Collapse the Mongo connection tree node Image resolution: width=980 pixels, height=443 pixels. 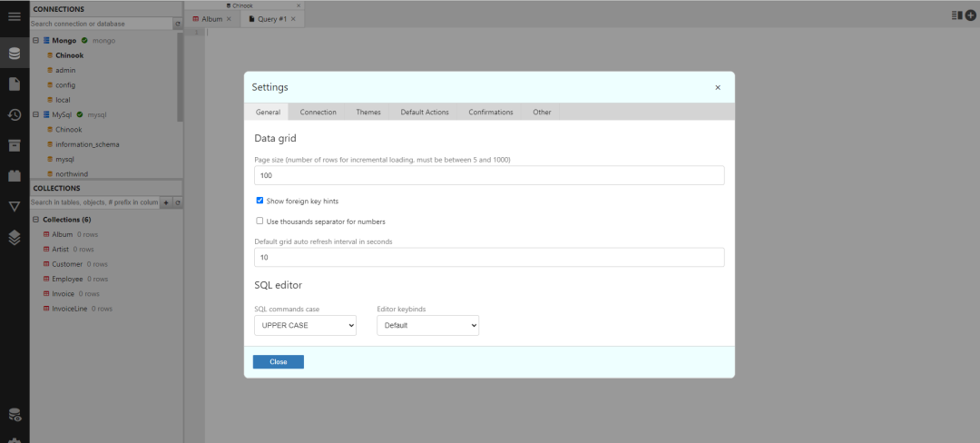pos(35,41)
